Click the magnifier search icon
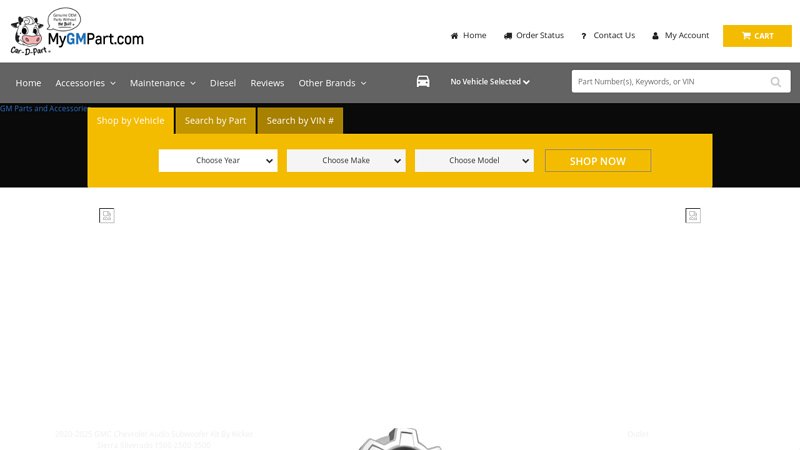 pyautogui.click(x=776, y=82)
